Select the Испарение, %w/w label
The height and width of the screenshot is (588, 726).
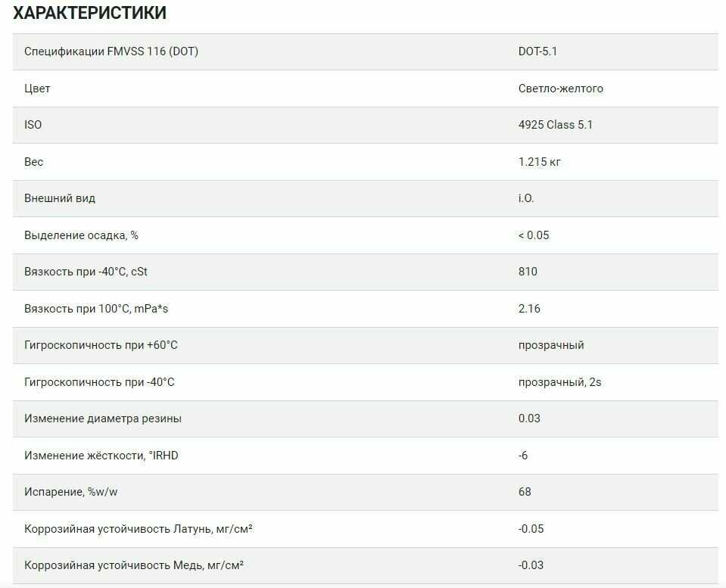71,492
